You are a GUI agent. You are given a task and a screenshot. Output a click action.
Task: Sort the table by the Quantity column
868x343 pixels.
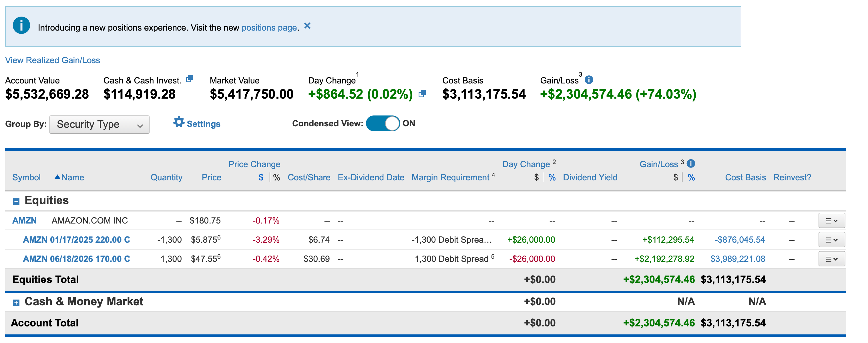(x=166, y=178)
